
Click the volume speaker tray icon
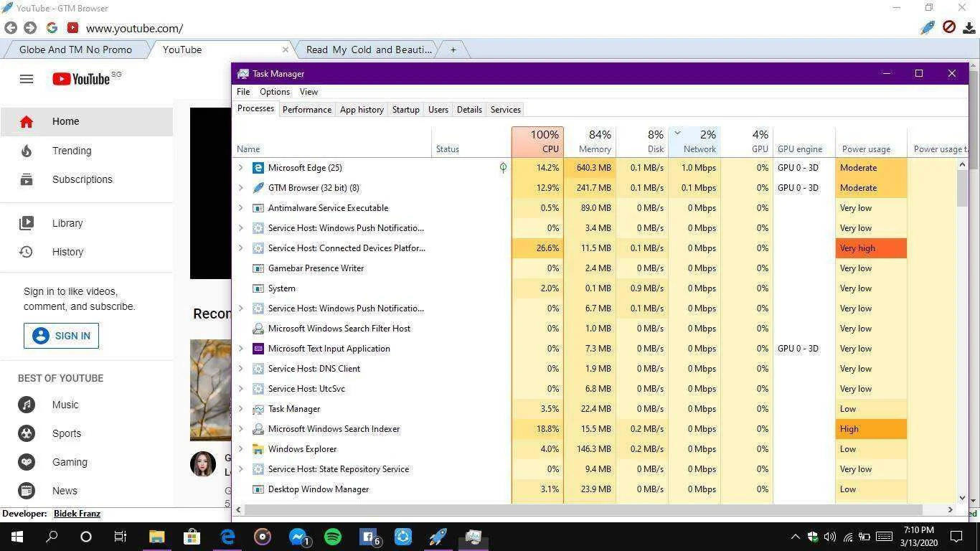[x=830, y=537]
